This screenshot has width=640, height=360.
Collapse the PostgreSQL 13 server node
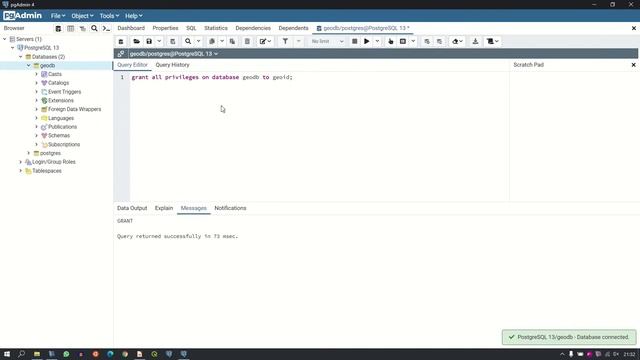(x=13, y=48)
